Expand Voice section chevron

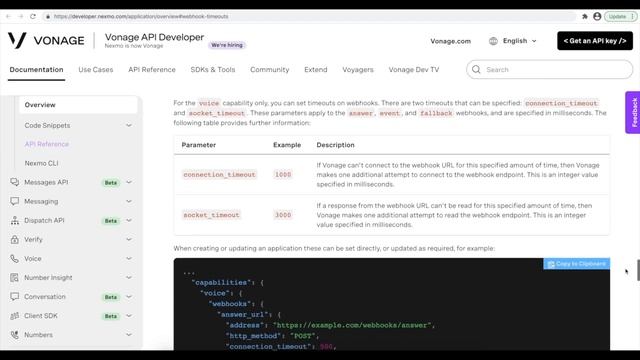[129, 259]
